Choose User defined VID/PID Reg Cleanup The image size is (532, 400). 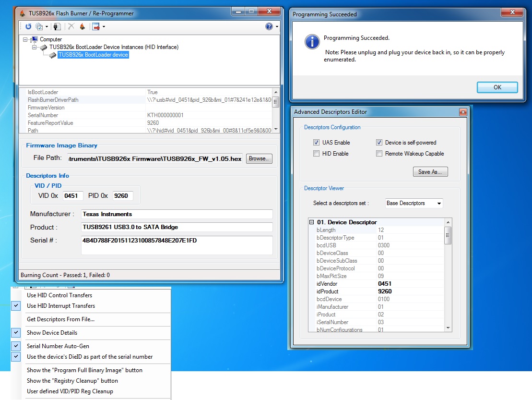(x=70, y=391)
